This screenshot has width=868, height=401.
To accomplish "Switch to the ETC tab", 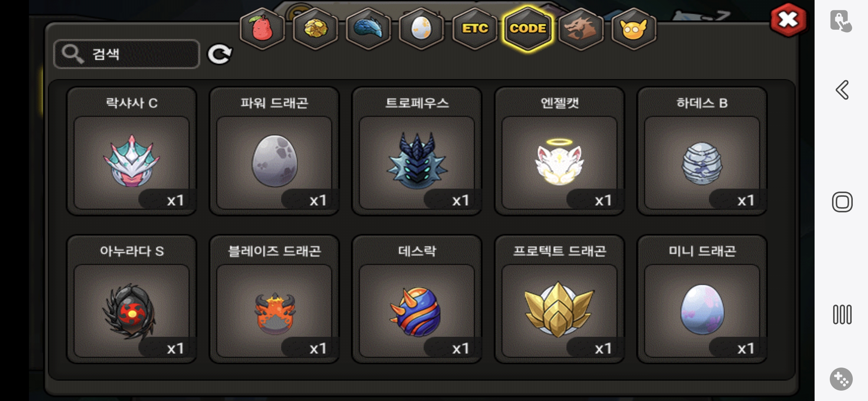I will (x=475, y=29).
